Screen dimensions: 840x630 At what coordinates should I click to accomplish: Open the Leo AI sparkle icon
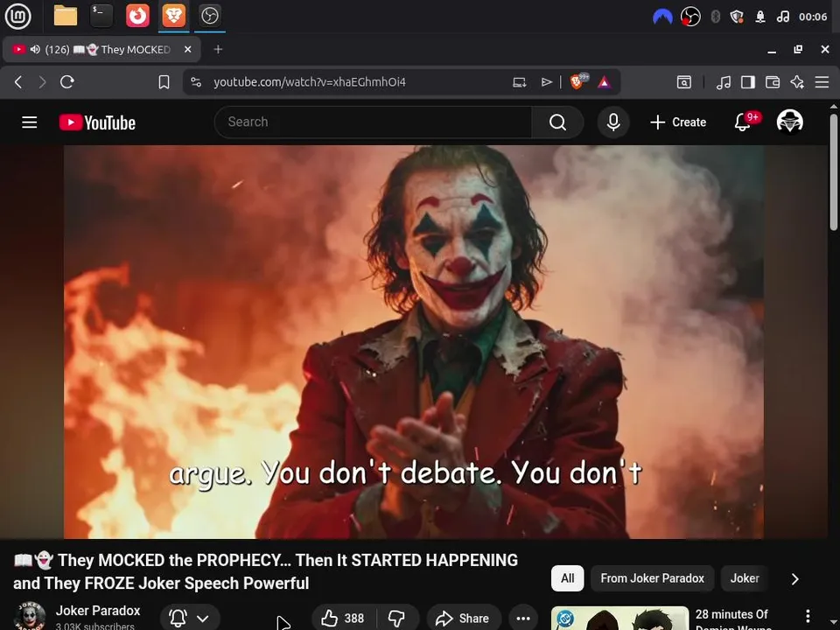click(x=797, y=82)
